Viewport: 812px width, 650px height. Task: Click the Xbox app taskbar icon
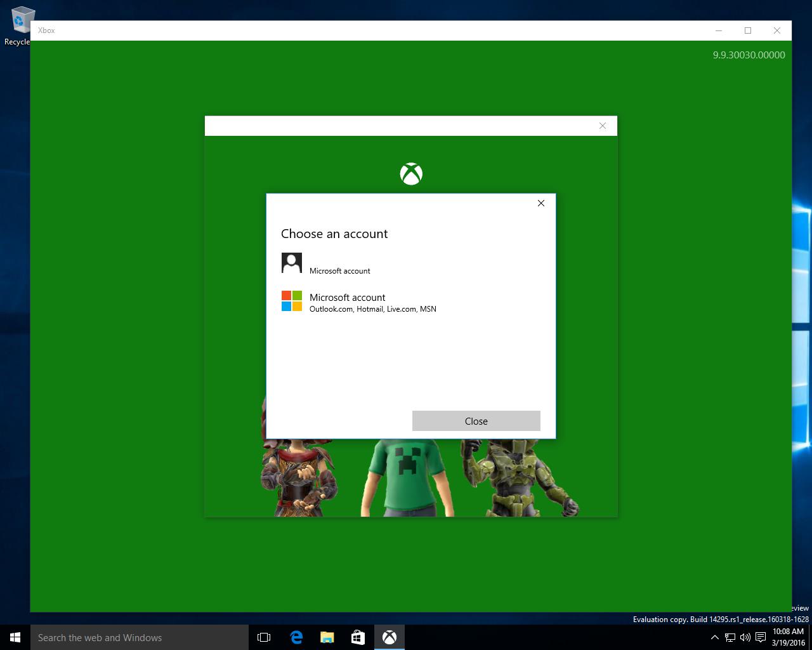pyautogui.click(x=390, y=637)
